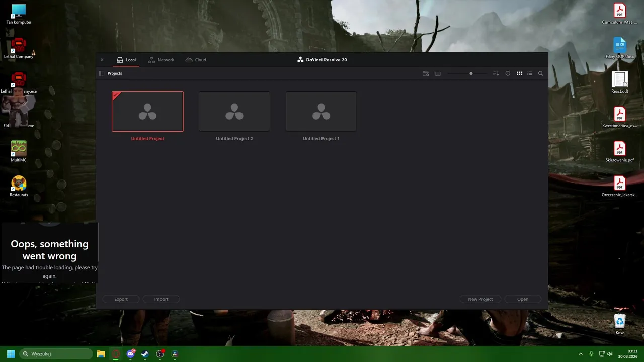Click the volume speaker tray icon
644x362 pixels.
point(610,354)
